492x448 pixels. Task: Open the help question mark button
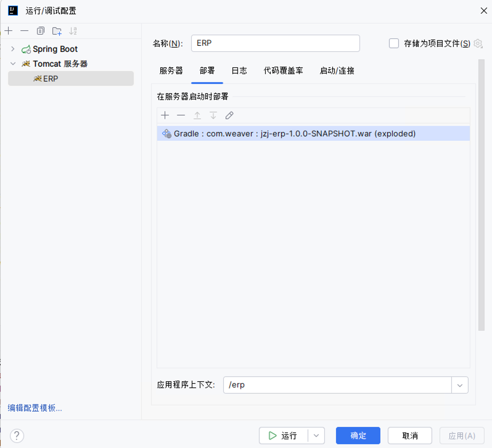coord(17,436)
